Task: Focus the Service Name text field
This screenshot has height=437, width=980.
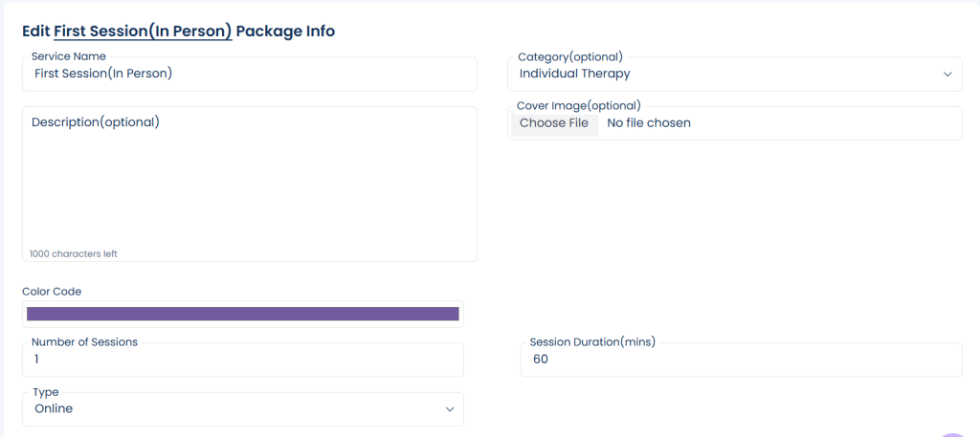Action: point(249,74)
